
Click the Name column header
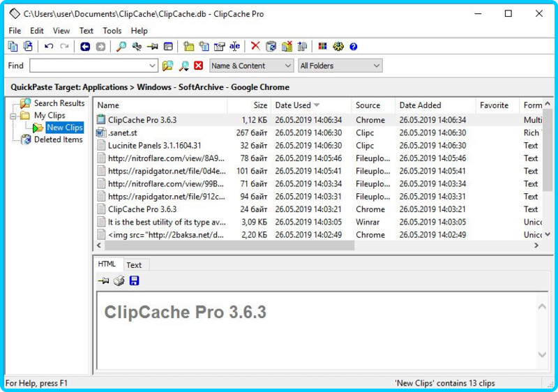tap(160, 105)
